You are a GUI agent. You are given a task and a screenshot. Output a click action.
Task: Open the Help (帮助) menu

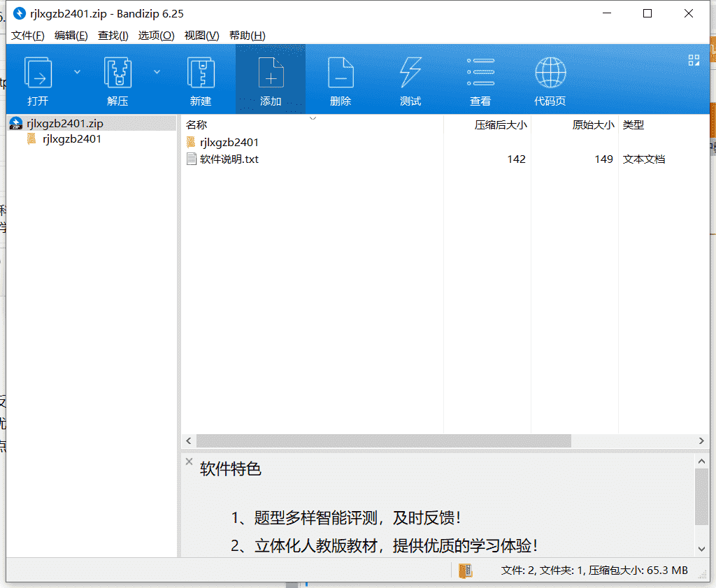[x=247, y=36]
